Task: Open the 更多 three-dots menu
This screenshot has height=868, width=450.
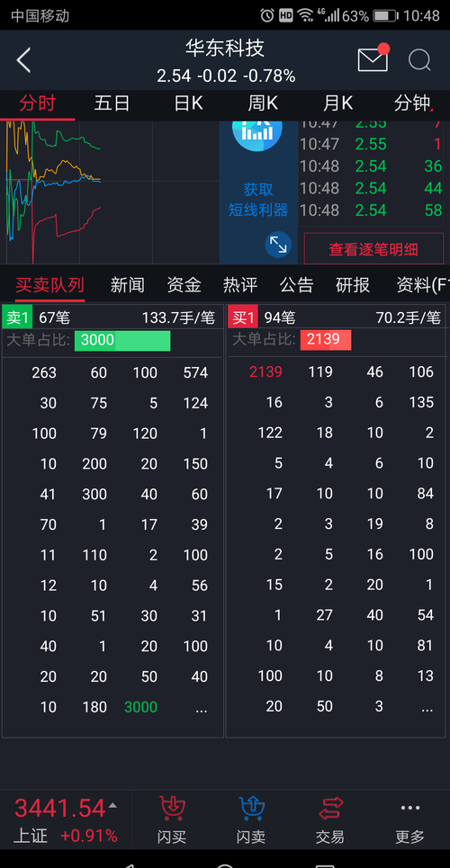Action: (410, 809)
